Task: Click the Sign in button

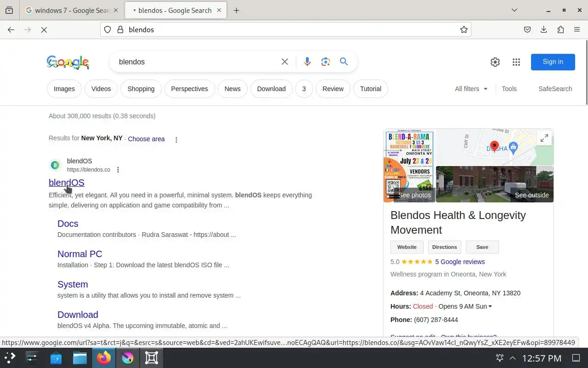Action: (x=553, y=62)
